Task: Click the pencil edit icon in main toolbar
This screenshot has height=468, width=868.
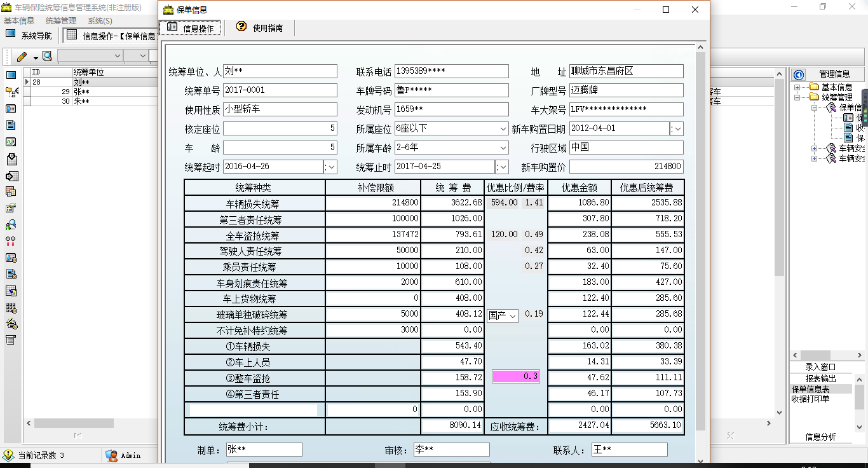Action: pyautogui.click(x=22, y=56)
